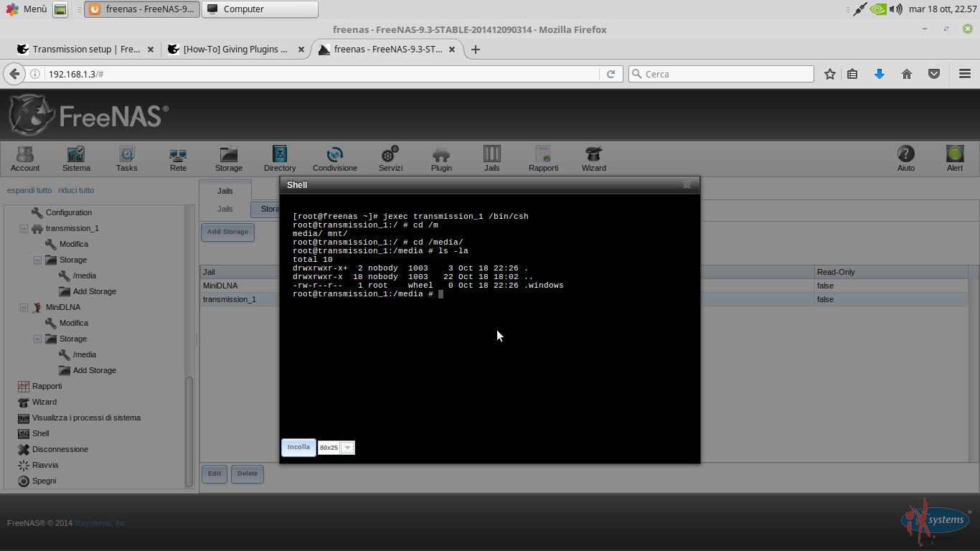Switch to the Jails sub-tab
980x551 pixels.
225,209
